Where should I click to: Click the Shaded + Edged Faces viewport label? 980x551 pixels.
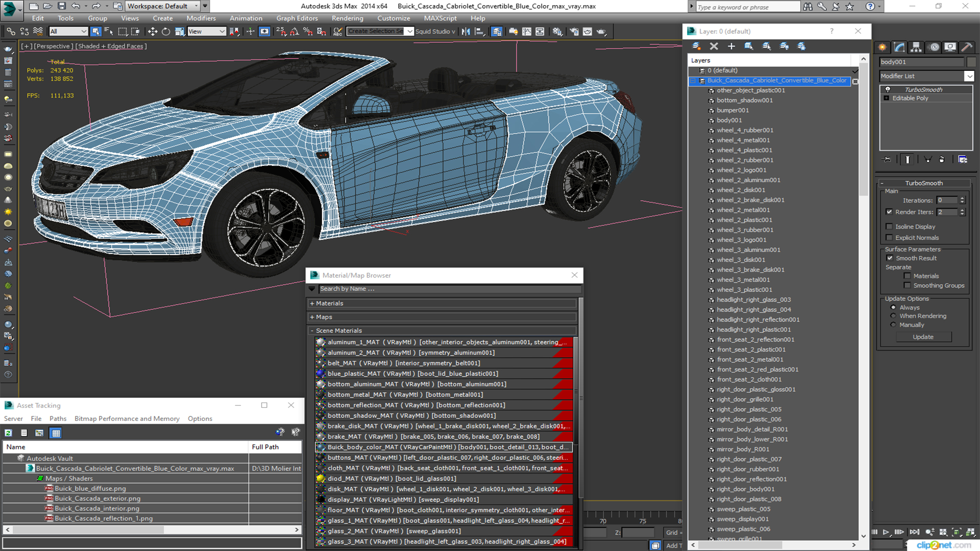pyautogui.click(x=111, y=46)
